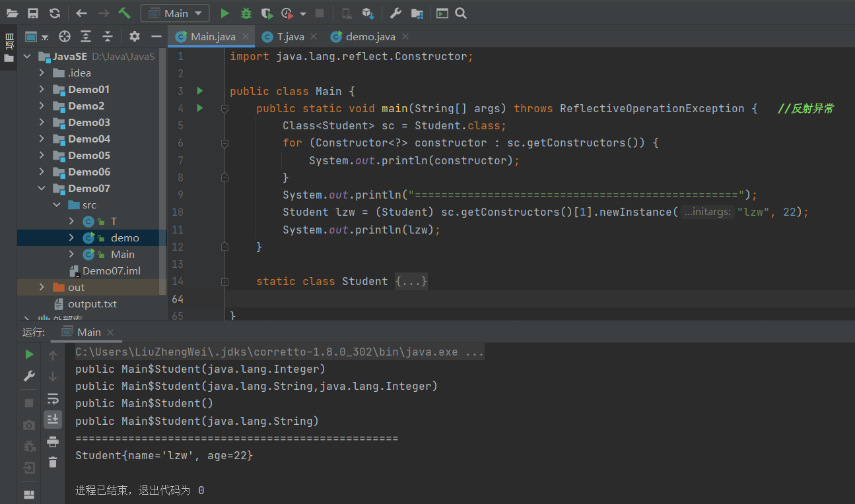Close the Main run tab
The width and height of the screenshot is (855, 504).
point(110,332)
